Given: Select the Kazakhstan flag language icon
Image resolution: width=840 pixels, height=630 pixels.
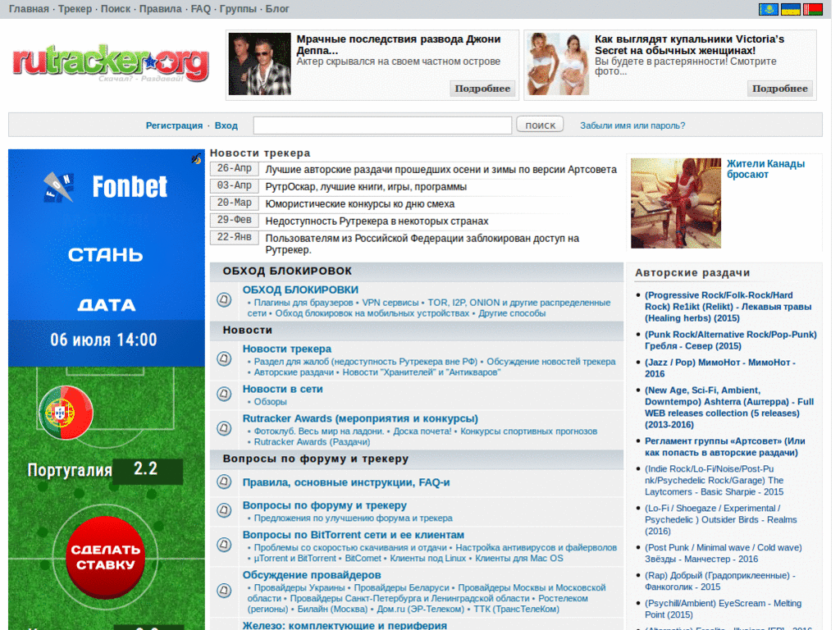Looking at the screenshot, I should pyautogui.click(x=769, y=9).
